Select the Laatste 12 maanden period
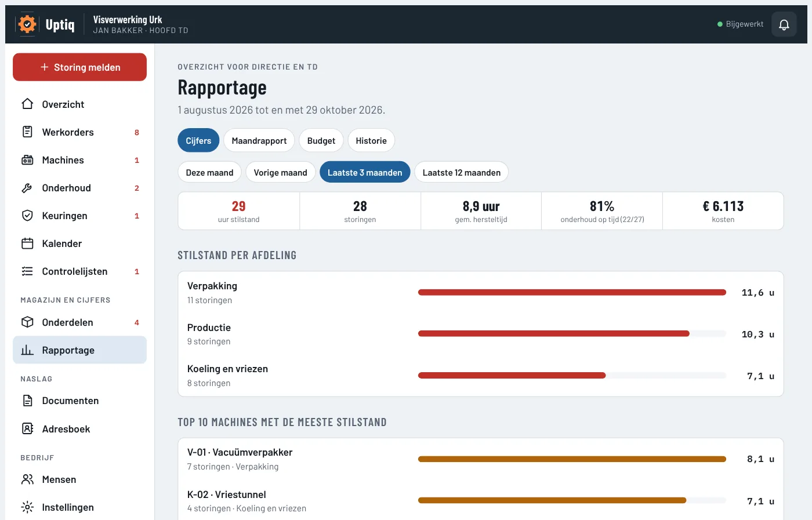 (462, 172)
